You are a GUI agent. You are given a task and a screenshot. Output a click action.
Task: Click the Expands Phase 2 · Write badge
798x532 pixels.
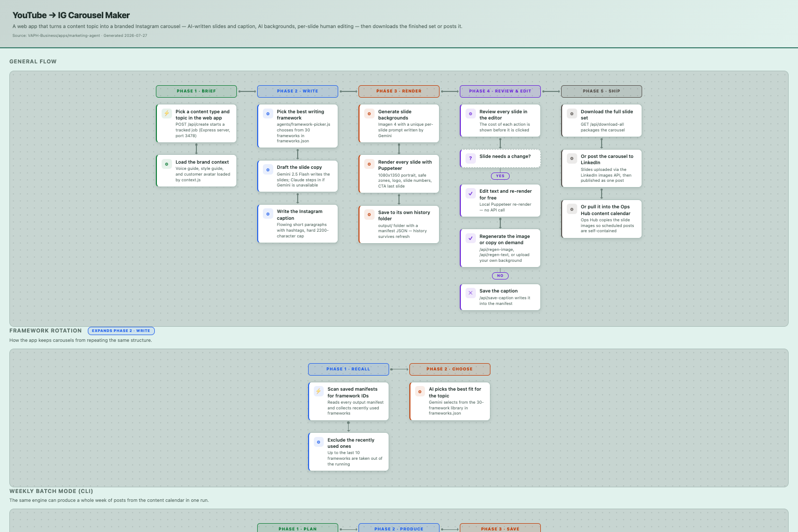121,331
